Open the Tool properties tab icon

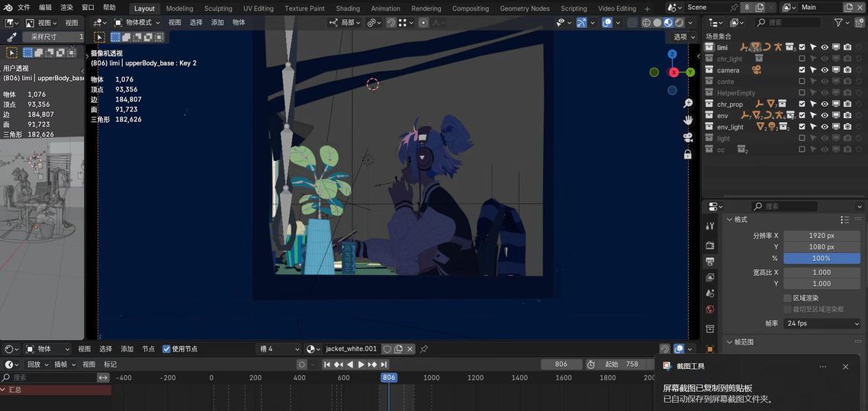coord(710,226)
